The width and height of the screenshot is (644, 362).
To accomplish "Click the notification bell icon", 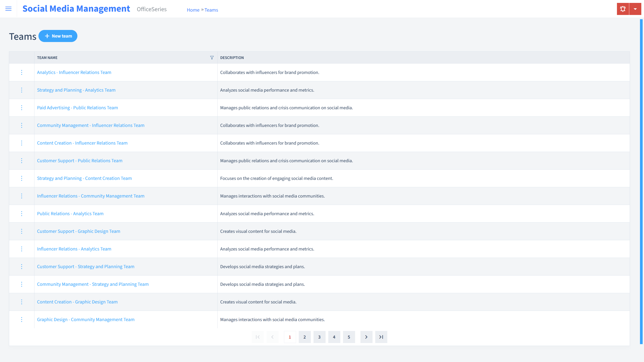I will click(623, 9).
